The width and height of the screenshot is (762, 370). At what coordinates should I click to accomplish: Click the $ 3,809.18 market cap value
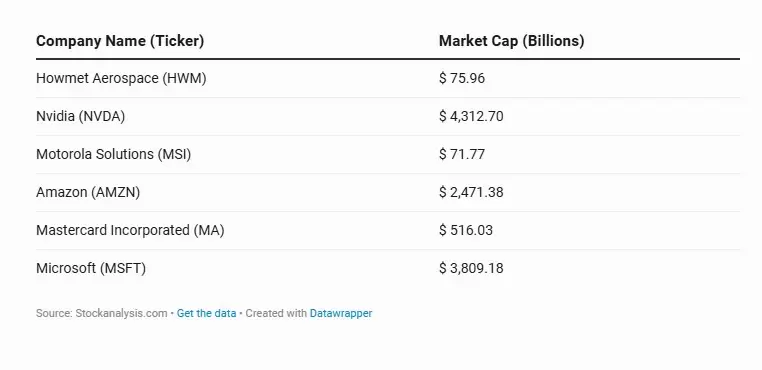(x=471, y=268)
